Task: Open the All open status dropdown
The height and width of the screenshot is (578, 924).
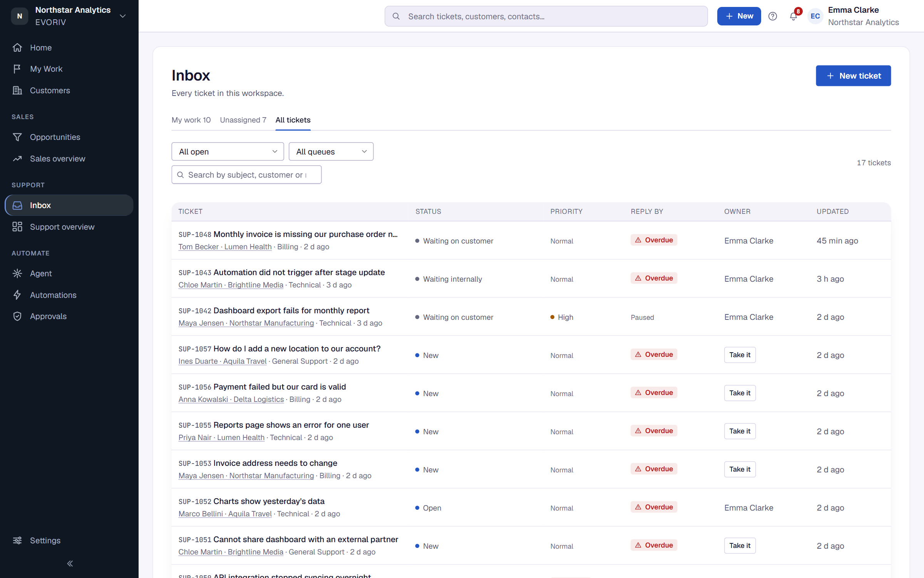Action: tap(228, 151)
